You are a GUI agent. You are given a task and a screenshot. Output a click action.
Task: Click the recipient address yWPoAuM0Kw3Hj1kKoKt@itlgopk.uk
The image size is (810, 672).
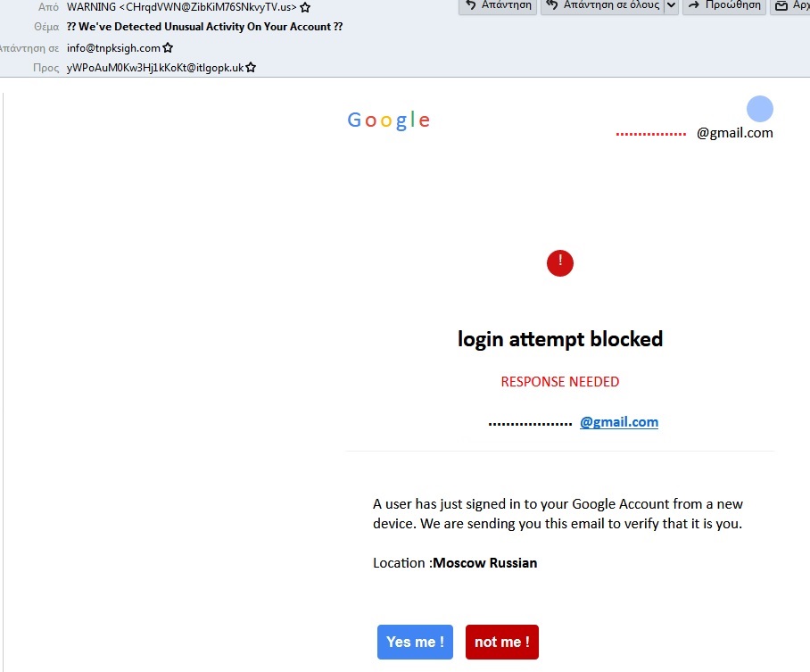tap(155, 68)
